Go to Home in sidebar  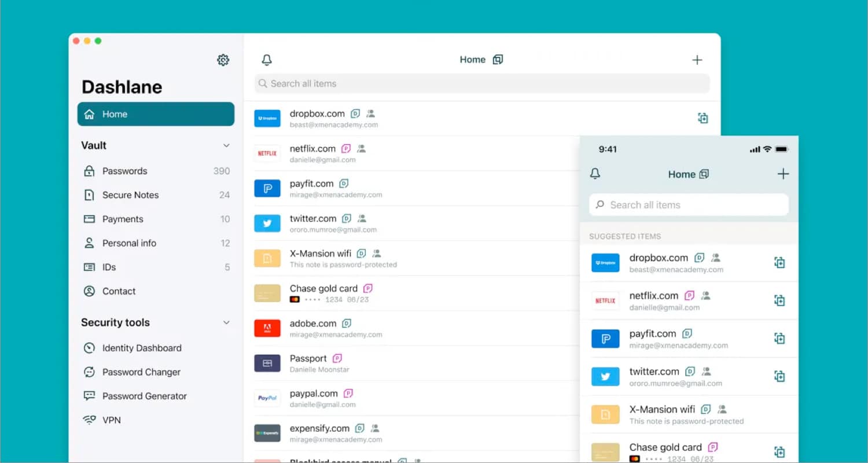[156, 114]
